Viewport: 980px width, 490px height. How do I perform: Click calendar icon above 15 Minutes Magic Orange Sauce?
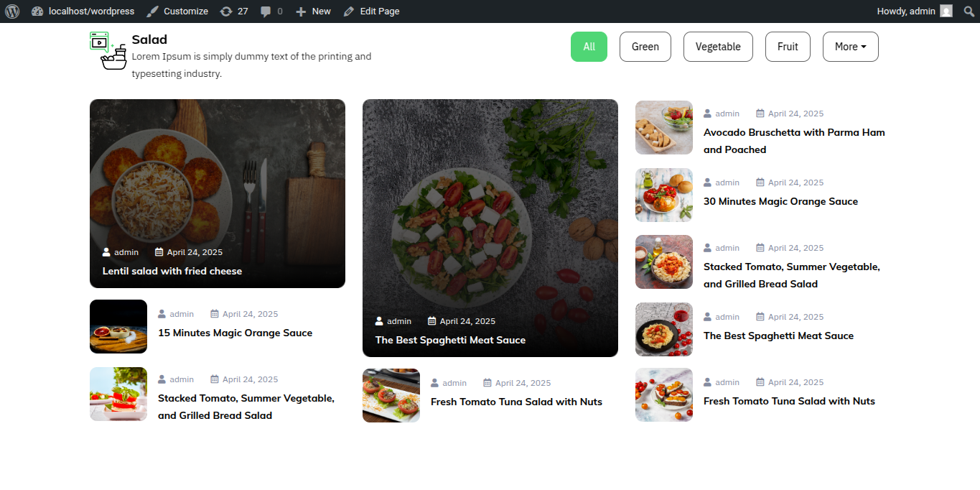pos(215,314)
